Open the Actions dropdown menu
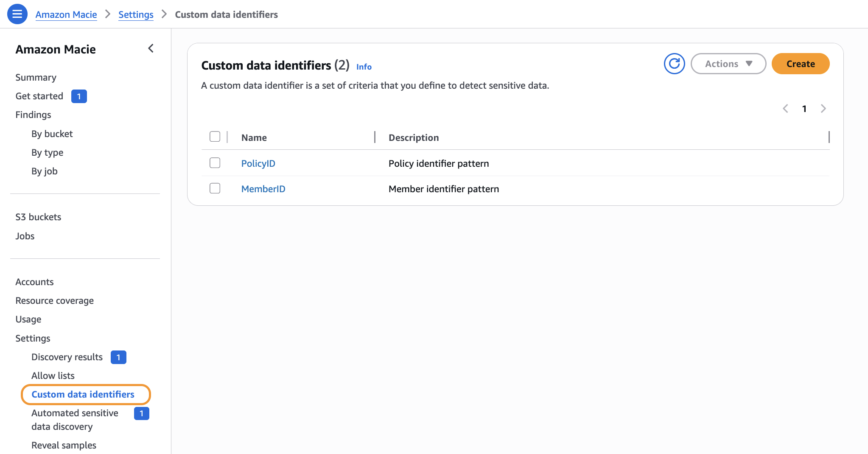Image resolution: width=868 pixels, height=454 pixels. pyautogui.click(x=728, y=64)
